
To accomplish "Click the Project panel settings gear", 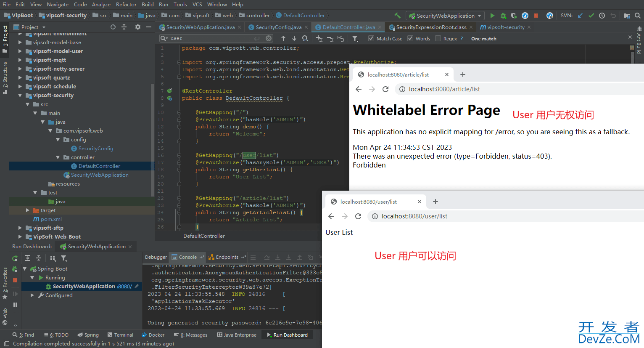I will click(138, 27).
